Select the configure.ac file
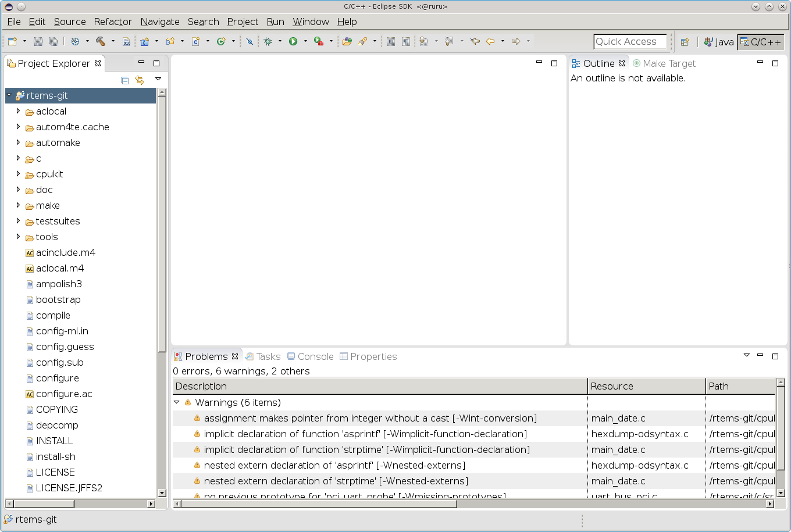 [64, 394]
